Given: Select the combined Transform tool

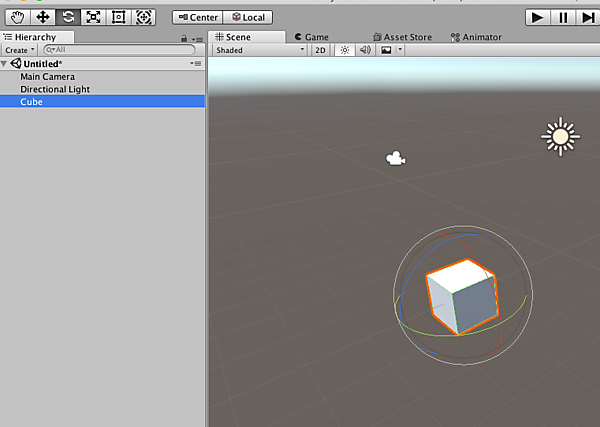Looking at the screenshot, I should click(144, 17).
